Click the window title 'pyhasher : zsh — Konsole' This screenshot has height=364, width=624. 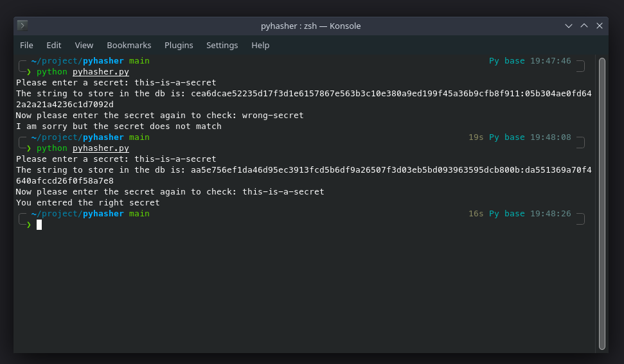(311, 26)
